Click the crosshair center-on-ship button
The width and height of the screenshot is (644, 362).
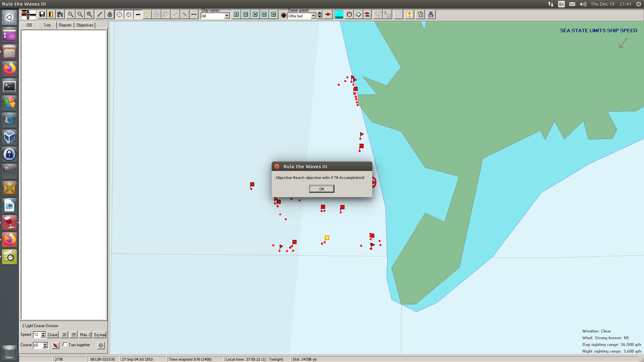point(101,345)
